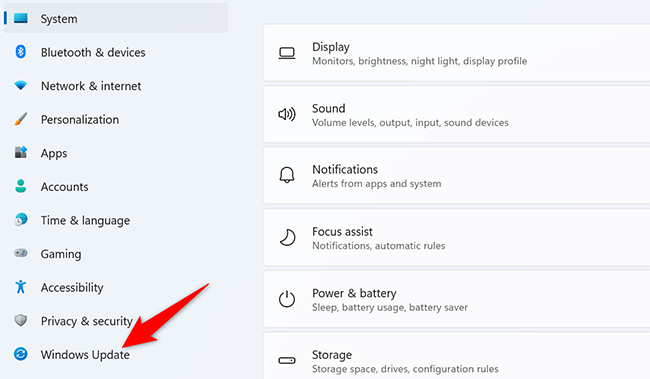Click the Personalization paintbrush icon
Screen dimensions: 650x379
(20, 119)
